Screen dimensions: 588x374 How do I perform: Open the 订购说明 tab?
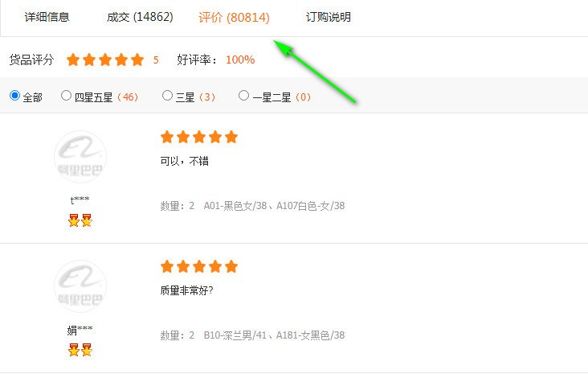(329, 17)
